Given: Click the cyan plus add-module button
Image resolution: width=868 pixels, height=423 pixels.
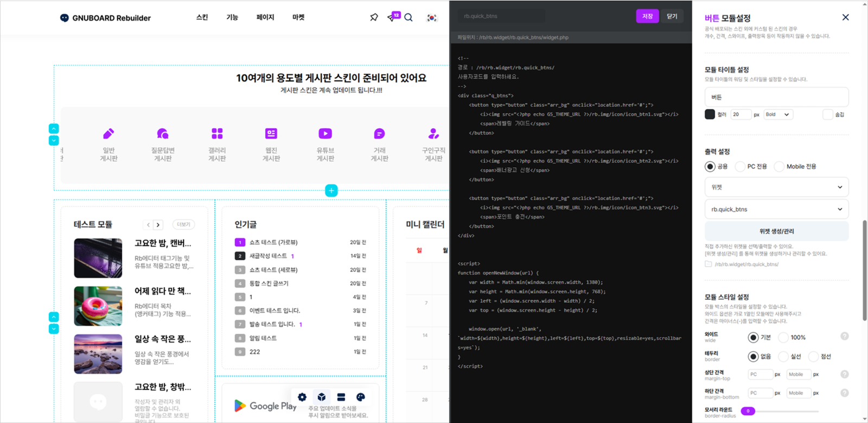Looking at the screenshot, I should pyautogui.click(x=331, y=191).
